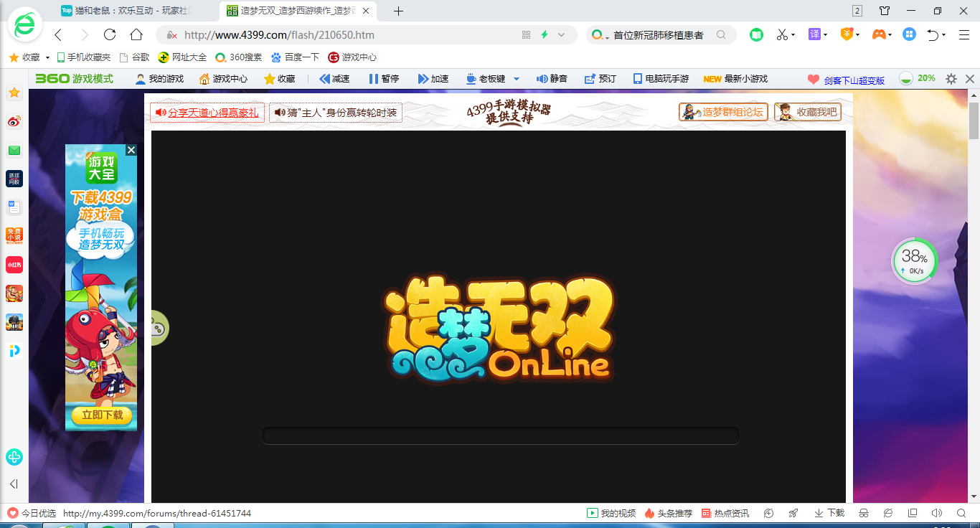This screenshot has width=980, height=528.
Task: Open the browser hamburger main menu
Action: click(964, 34)
